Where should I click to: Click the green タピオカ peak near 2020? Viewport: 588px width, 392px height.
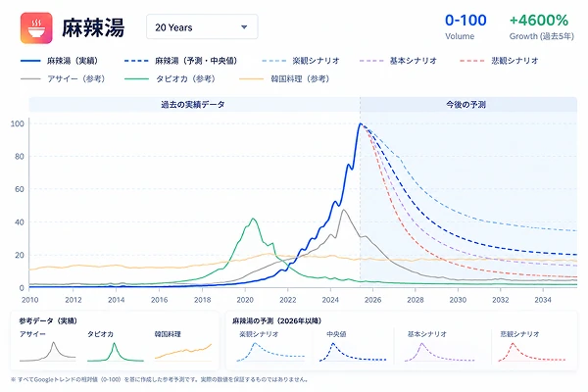[x=253, y=219]
